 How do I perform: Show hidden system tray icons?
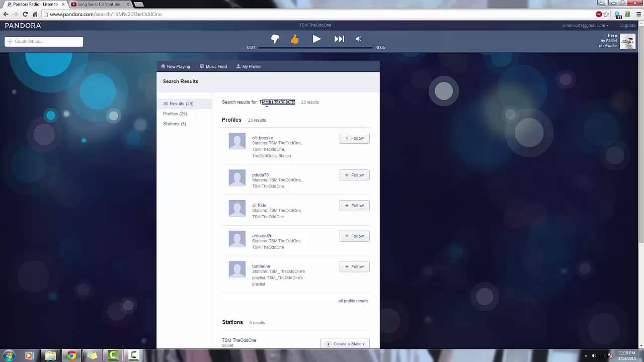click(x=586, y=356)
